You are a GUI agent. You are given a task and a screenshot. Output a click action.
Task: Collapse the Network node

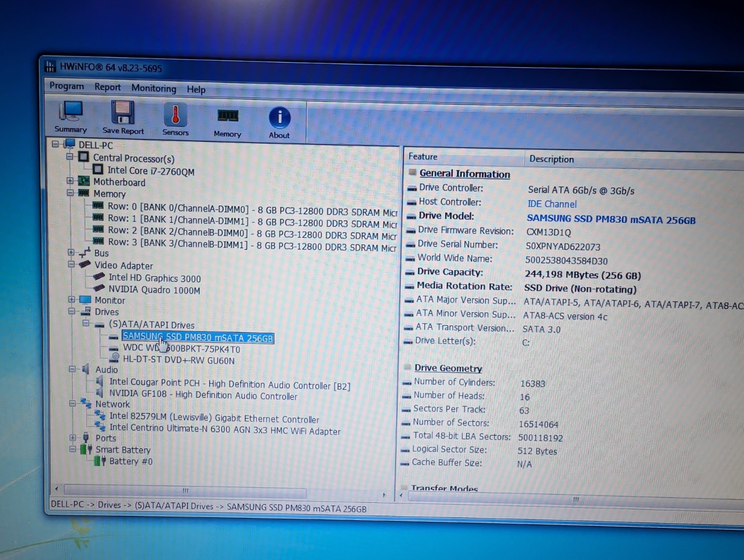pyautogui.click(x=73, y=403)
